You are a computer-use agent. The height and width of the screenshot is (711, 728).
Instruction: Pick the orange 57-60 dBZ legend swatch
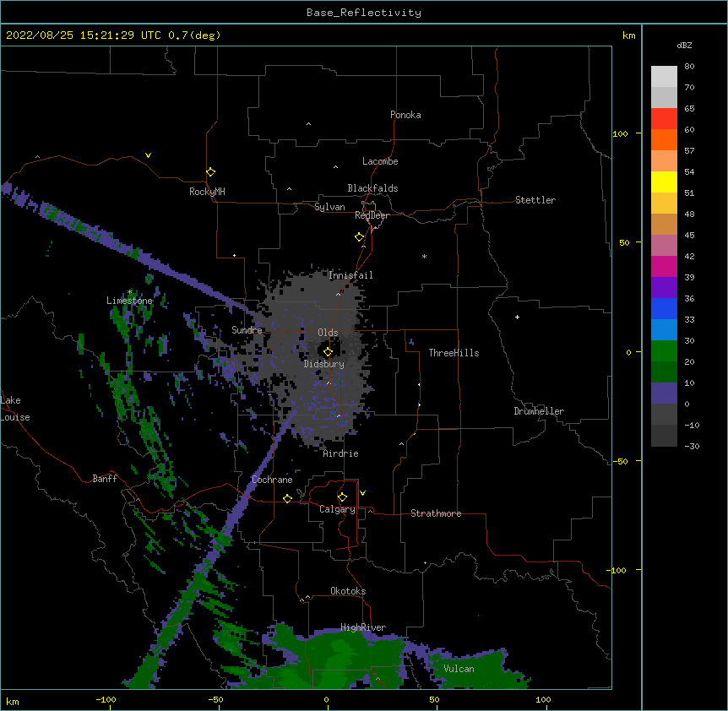(664, 139)
